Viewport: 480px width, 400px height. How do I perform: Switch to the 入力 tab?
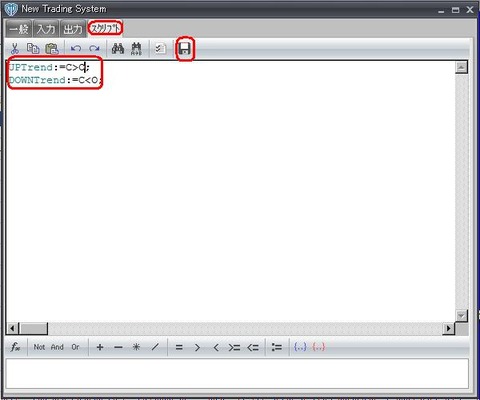click(46, 29)
